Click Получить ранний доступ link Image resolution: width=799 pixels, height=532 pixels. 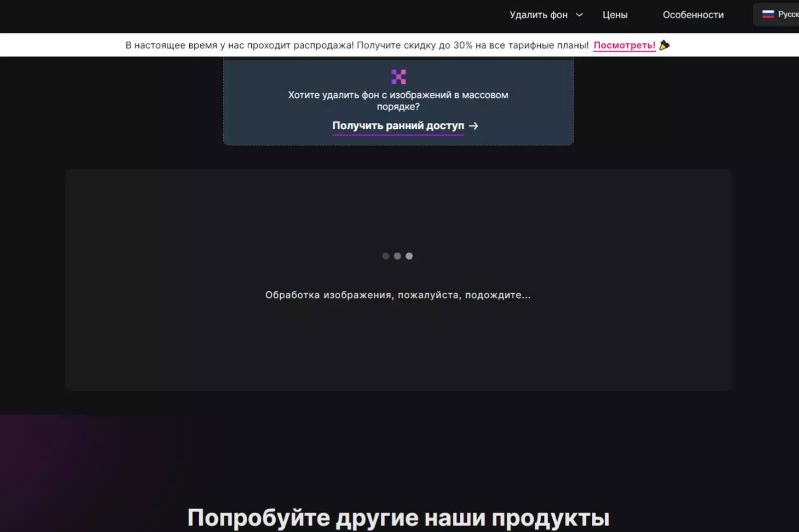point(398,126)
